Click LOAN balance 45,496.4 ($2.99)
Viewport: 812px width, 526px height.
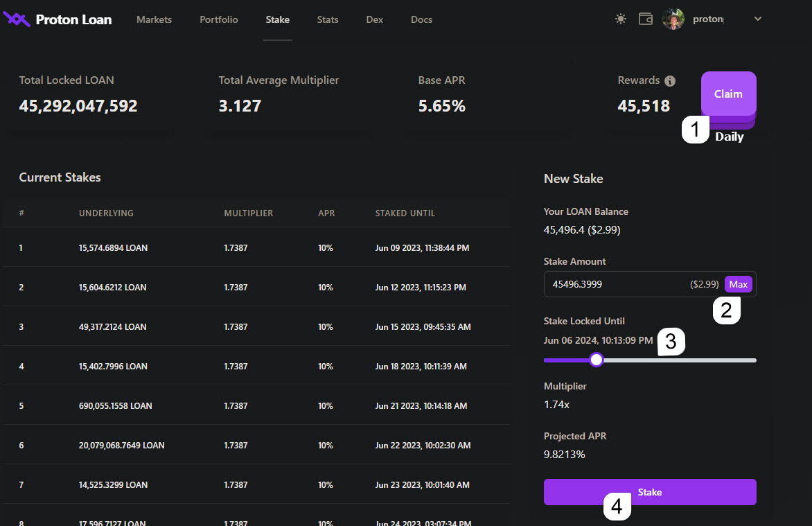tap(582, 229)
